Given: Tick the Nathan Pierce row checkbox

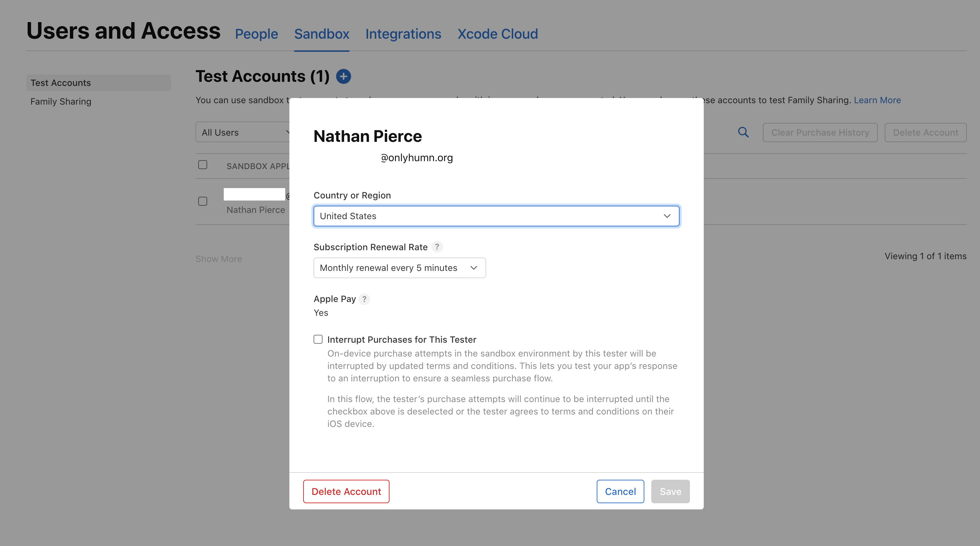Looking at the screenshot, I should click(x=203, y=201).
